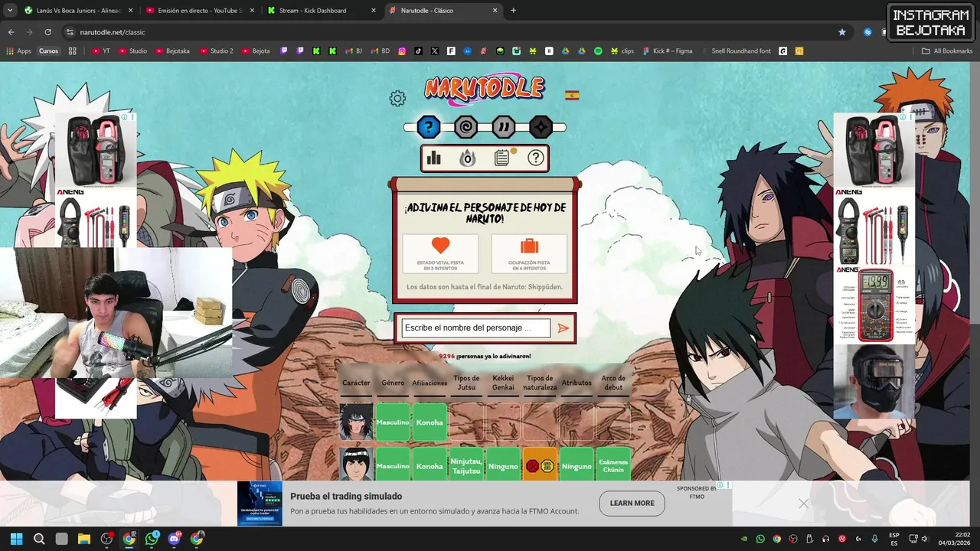Reload the Narutodle page

coord(47,32)
